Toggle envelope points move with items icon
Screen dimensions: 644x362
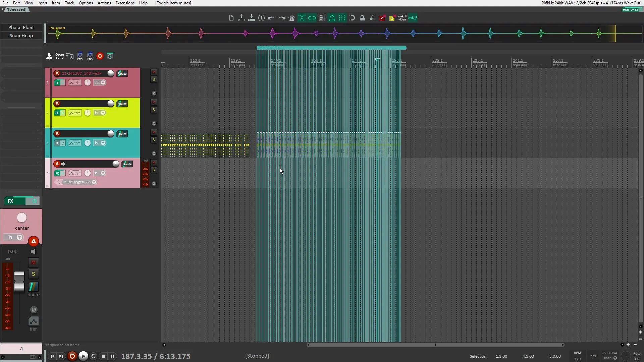[x=332, y=18]
